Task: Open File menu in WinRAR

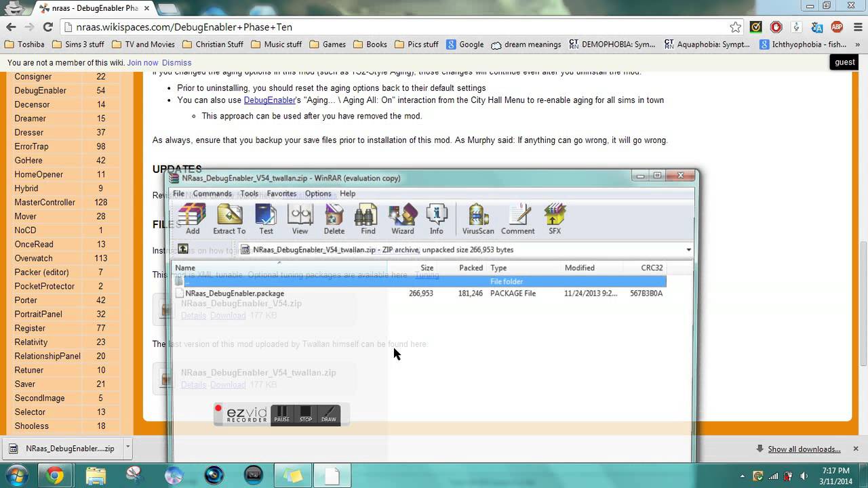Action: point(178,194)
